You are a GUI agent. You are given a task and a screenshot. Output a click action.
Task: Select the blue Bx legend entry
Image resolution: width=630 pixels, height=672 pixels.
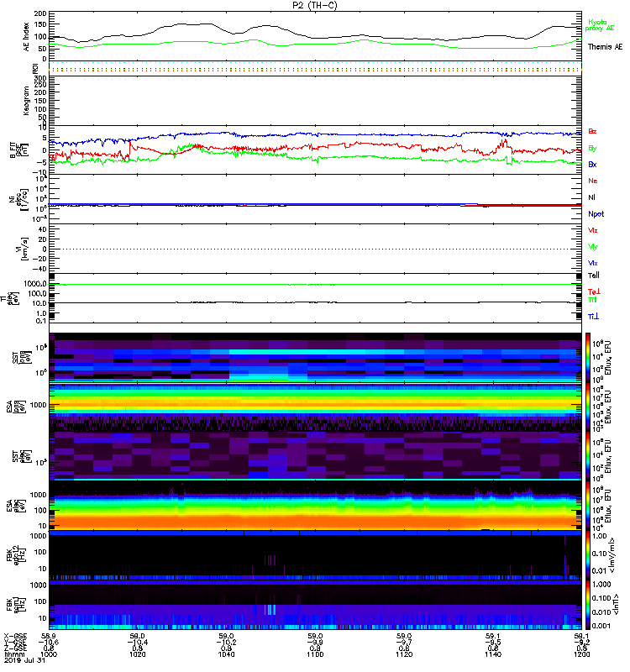[x=592, y=165]
